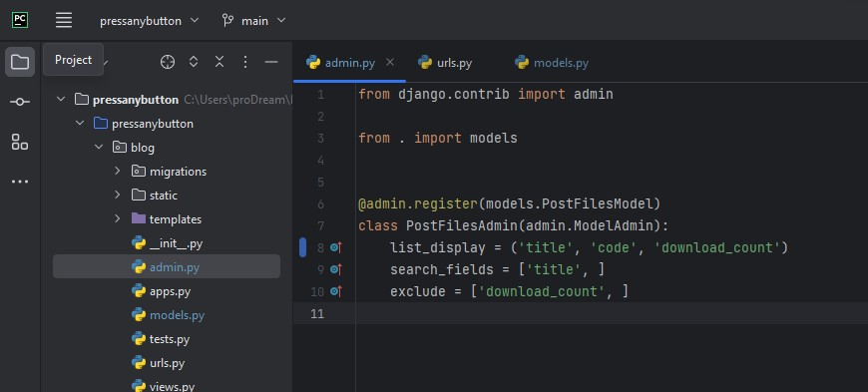Select apps.py in project tree
This screenshot has width=868, height=392.
click(x=170, y=291)
